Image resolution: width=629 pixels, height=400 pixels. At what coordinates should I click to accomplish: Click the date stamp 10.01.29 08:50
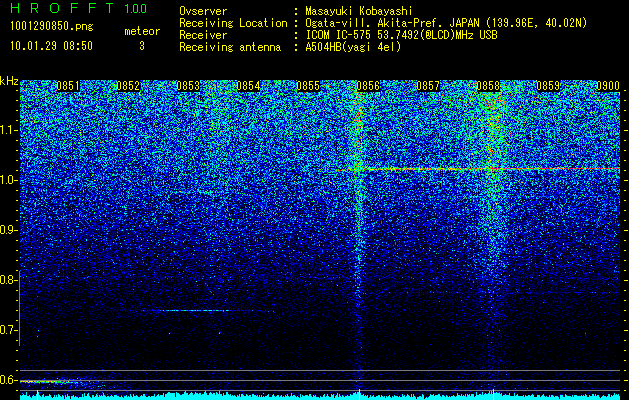pos(51,46)
